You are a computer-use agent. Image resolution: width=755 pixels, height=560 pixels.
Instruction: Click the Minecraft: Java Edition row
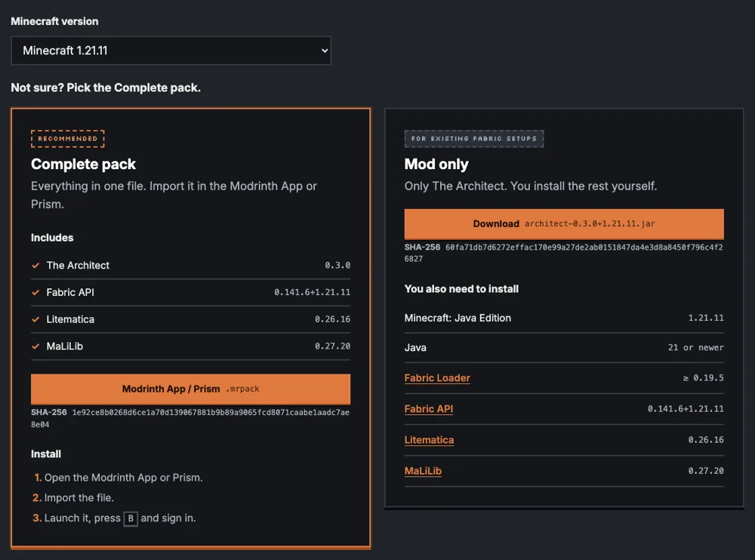(x=564, y=318)
